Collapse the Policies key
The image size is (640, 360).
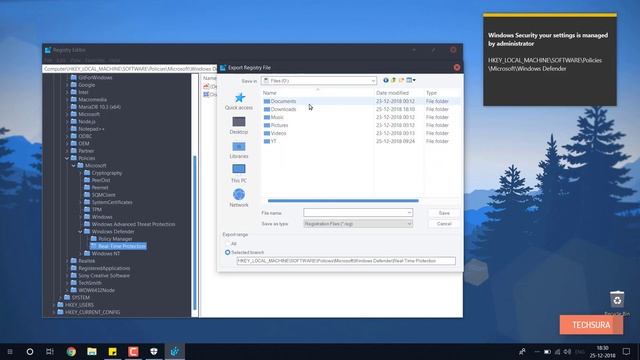[67, 158]
